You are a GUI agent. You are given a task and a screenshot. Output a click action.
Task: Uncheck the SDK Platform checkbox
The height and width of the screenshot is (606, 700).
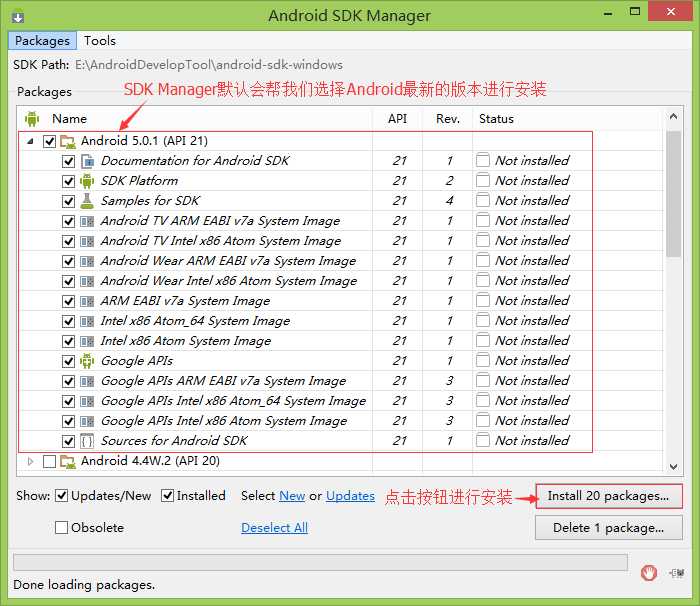click(x=68, y=181)
